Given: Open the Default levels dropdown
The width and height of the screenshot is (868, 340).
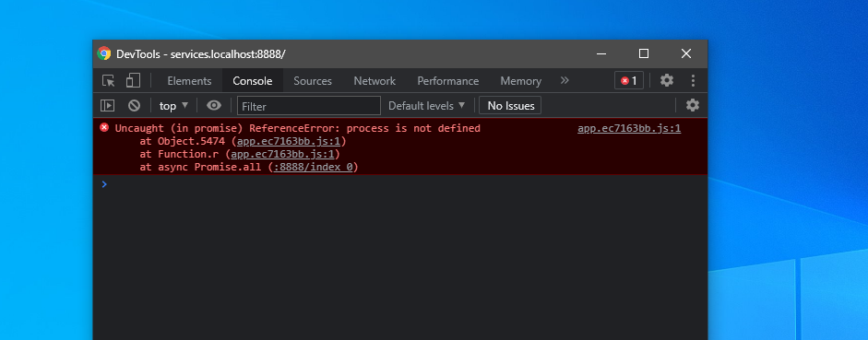Looking at the screenshot, I should click(x=426, y=106).
